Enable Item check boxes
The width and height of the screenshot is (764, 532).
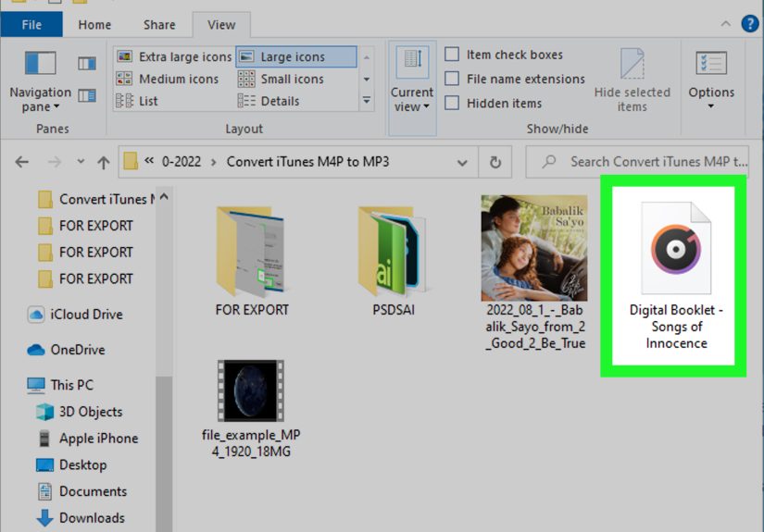coord(452,54)
